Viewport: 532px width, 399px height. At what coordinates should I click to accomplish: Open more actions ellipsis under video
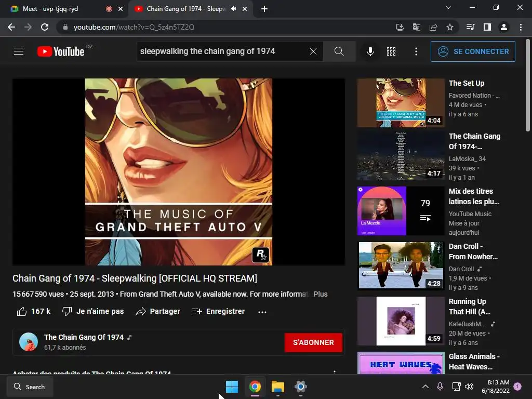(x=262, y=312)
